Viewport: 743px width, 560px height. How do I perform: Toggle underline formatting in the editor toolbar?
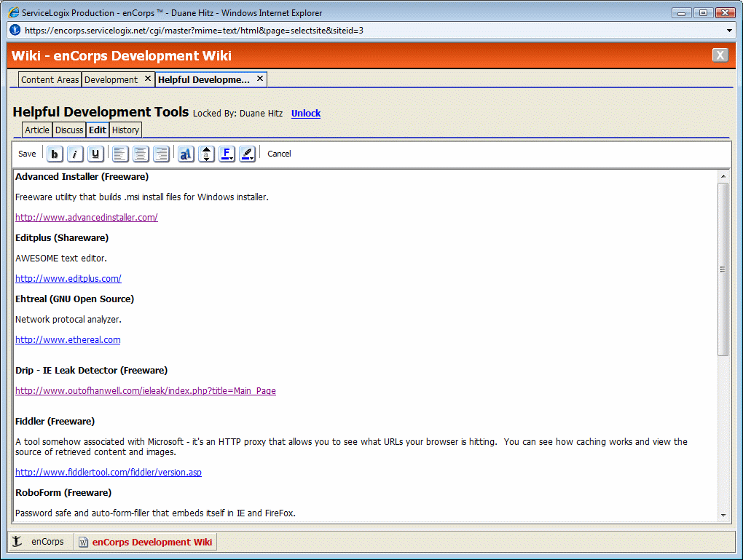pyautogui.click(x=95, y=154)
